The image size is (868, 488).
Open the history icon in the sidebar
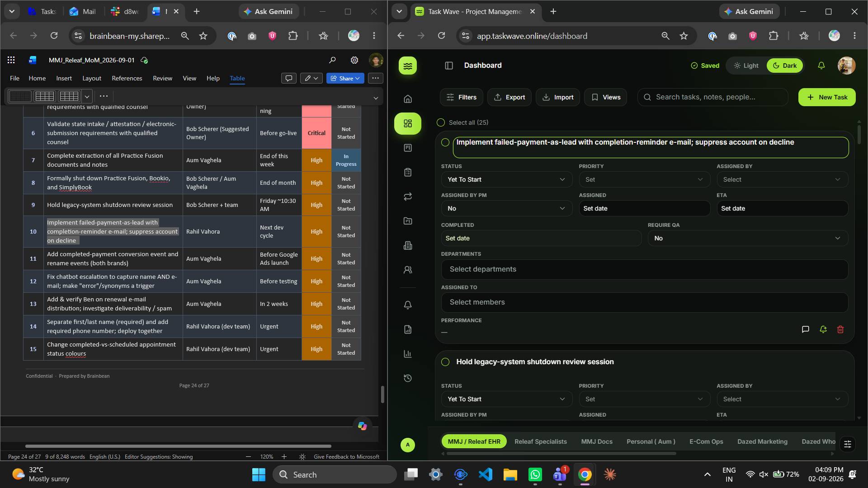click(408, 378)
